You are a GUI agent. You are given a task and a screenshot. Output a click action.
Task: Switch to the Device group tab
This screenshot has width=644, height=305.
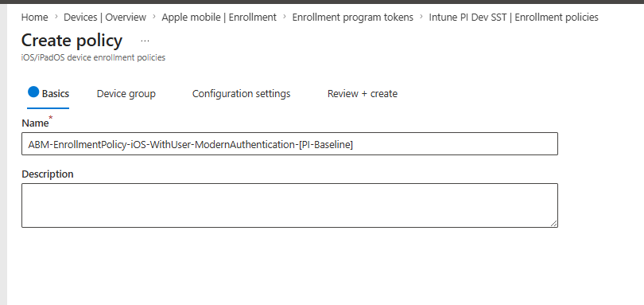coord(126,94)
